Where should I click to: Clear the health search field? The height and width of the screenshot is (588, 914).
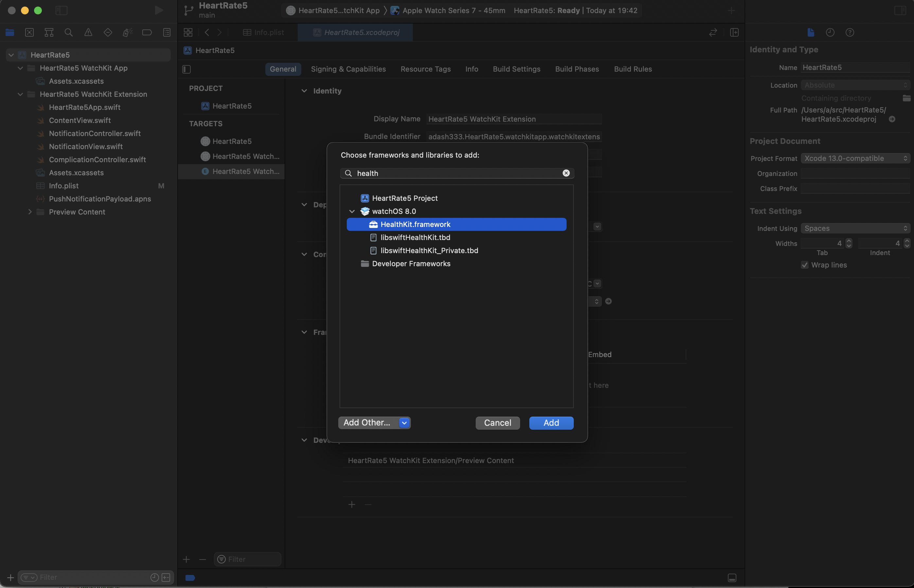click(x=566, y=173)
